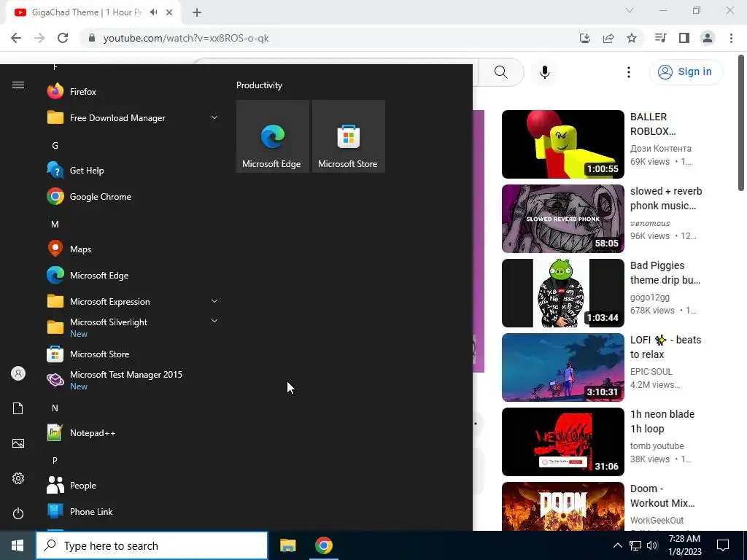Open the Doom Workout Mix video title

point(662,496)
